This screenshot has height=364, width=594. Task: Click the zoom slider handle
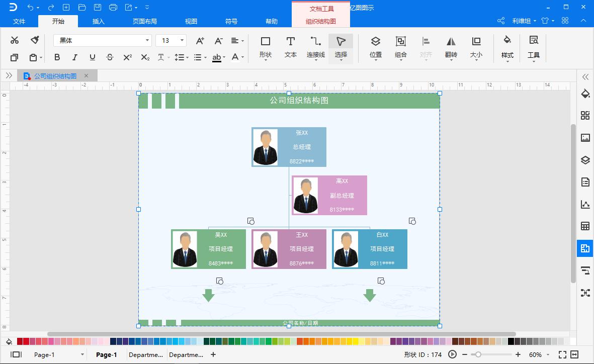[x=478, y=354]
